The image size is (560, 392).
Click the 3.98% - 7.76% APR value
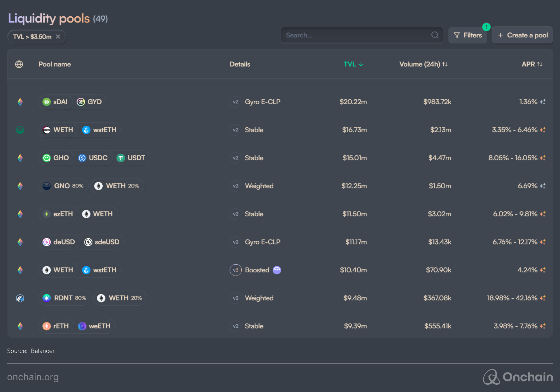pos(515,326)
